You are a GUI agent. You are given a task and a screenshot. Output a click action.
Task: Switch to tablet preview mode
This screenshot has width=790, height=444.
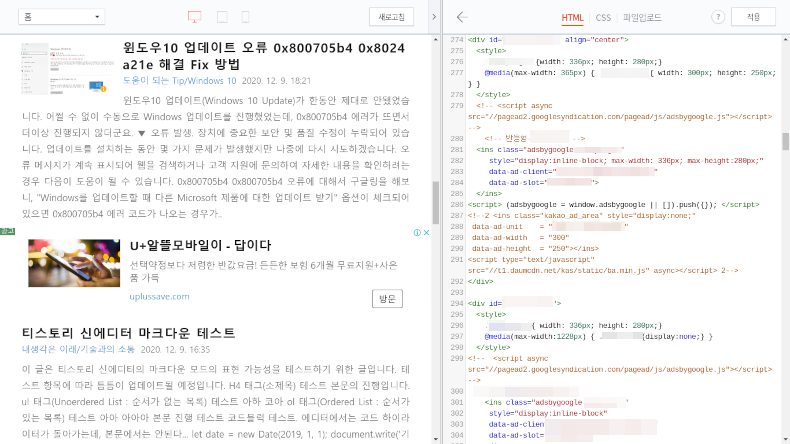coord(222,17)
